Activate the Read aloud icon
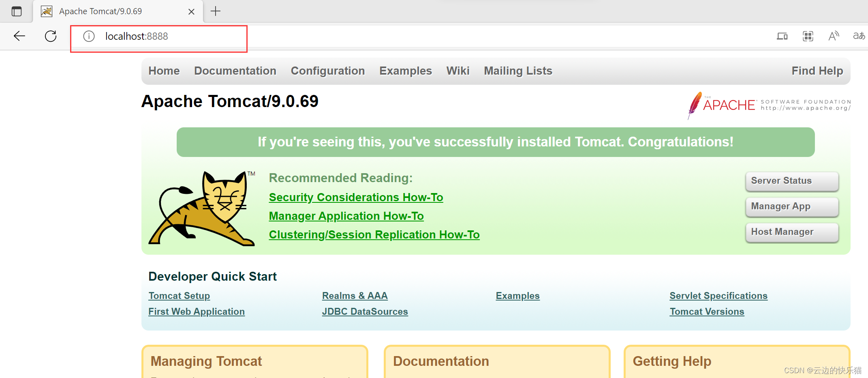This screenshot has height=378, width=868. [834, 37]
